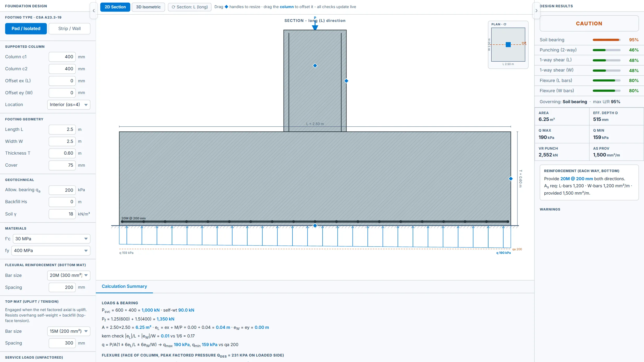Click the Q MAX 190 kPa card
This screenshot has width=644, height=362.
tap(562, 134)
